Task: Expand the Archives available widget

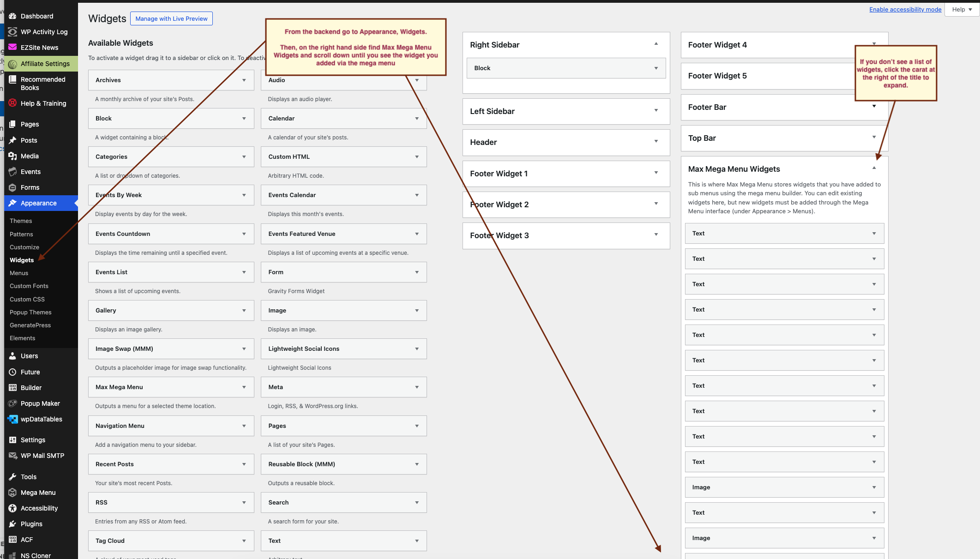Action: (x=244, y=80)
